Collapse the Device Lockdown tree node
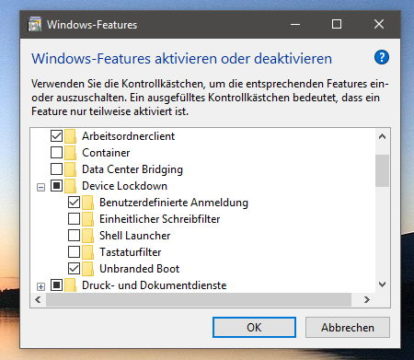This screenshot has height=360, width=414. pos(41,187)
